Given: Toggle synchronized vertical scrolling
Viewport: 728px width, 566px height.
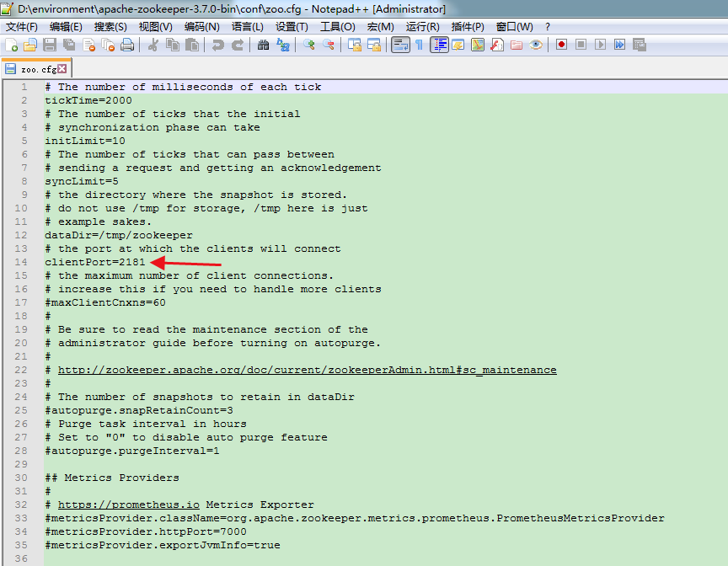Looking at the screenshot, I should (354, 45).
